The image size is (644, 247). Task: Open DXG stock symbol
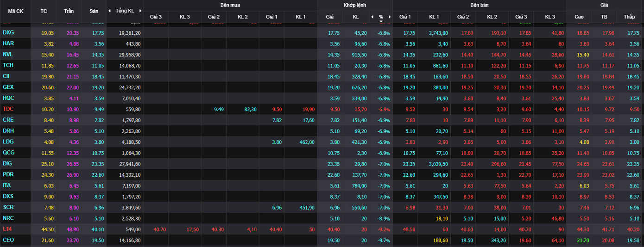click(8, 32)
